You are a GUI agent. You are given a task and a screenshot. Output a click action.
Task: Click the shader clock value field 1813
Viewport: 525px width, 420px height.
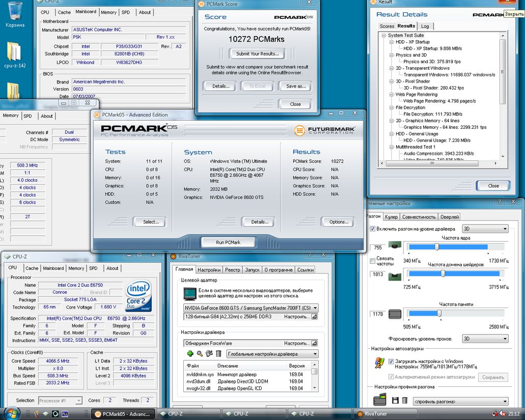tap(378, 274)
